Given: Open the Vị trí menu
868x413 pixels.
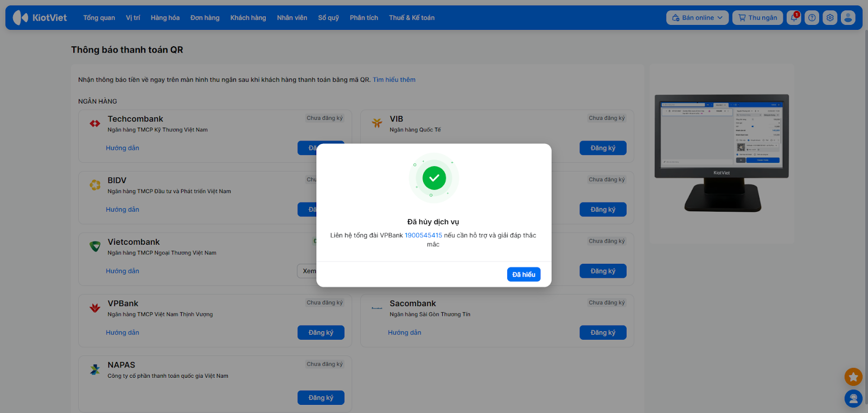Looking at the screenshot, I should (x=133, y=17).
